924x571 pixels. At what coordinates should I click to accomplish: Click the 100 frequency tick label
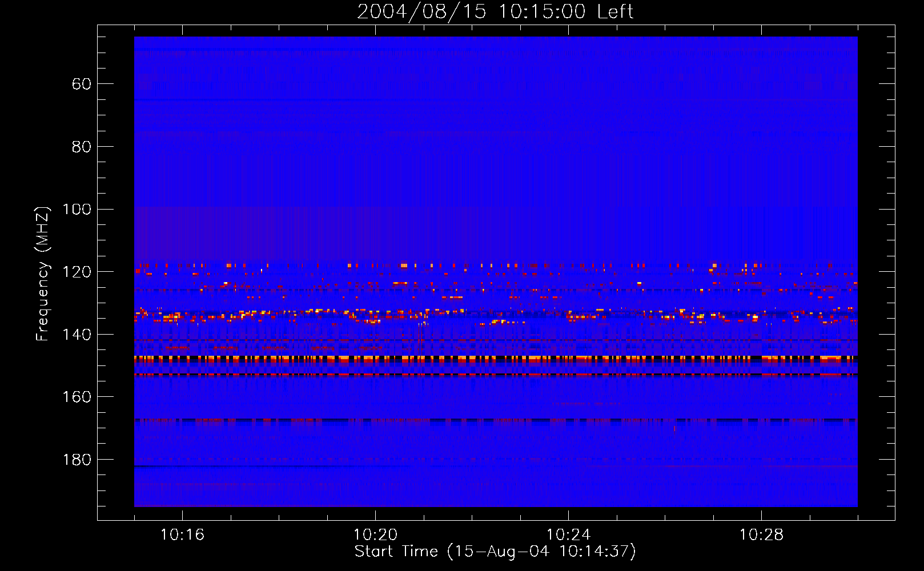coord(77,210)
